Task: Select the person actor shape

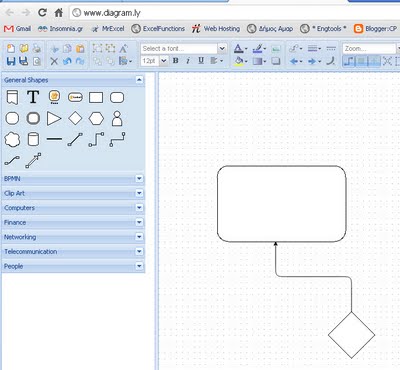Action: pyautogui.click(x=117, y=118)
